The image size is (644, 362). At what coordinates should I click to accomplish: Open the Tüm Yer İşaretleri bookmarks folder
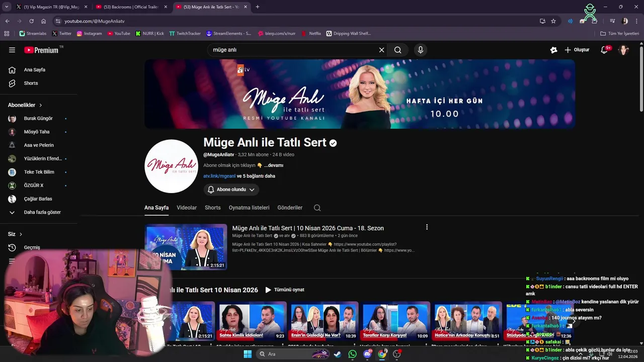(620, 34)
